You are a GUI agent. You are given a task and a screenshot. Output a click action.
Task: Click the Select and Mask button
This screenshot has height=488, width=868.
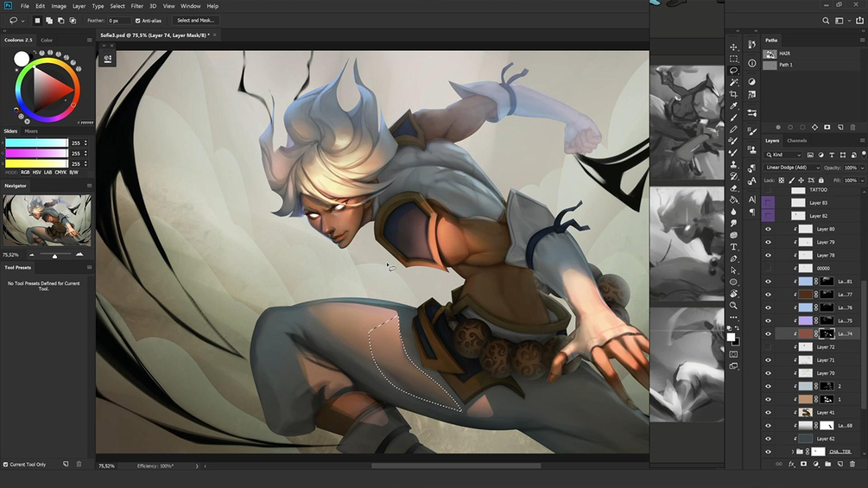[195, 21]
